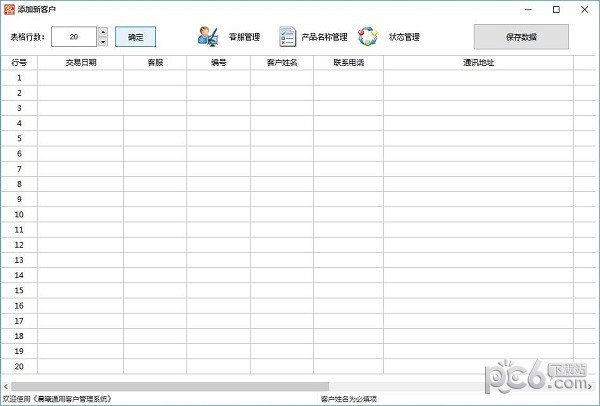600x406 pixels.
Task: Click the 确定 button
Action: (135, 37)
